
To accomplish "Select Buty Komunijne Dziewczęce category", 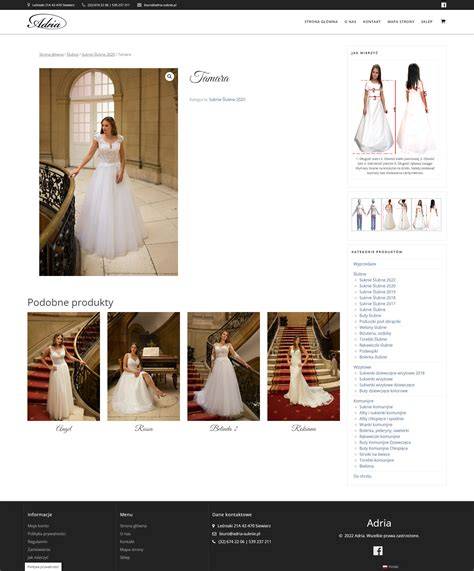I will [x=385, y=442].
